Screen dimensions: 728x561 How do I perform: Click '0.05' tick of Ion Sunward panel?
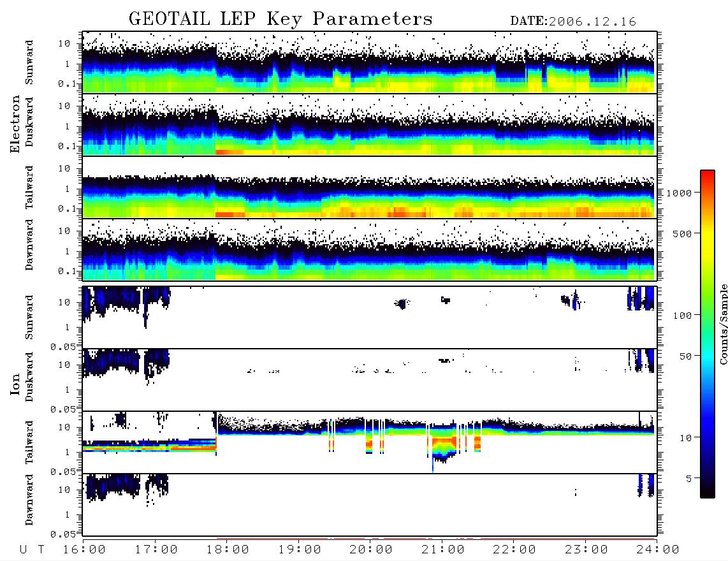[64, 346]
